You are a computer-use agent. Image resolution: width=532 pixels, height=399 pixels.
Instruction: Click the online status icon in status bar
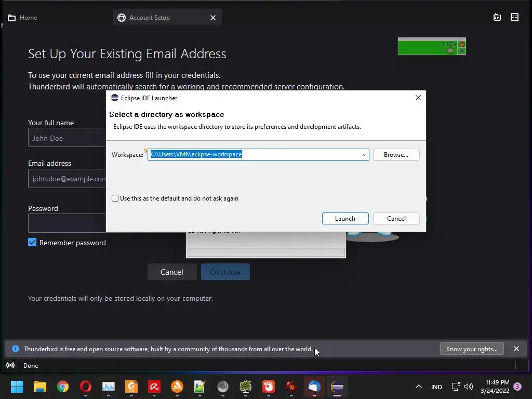10,365
